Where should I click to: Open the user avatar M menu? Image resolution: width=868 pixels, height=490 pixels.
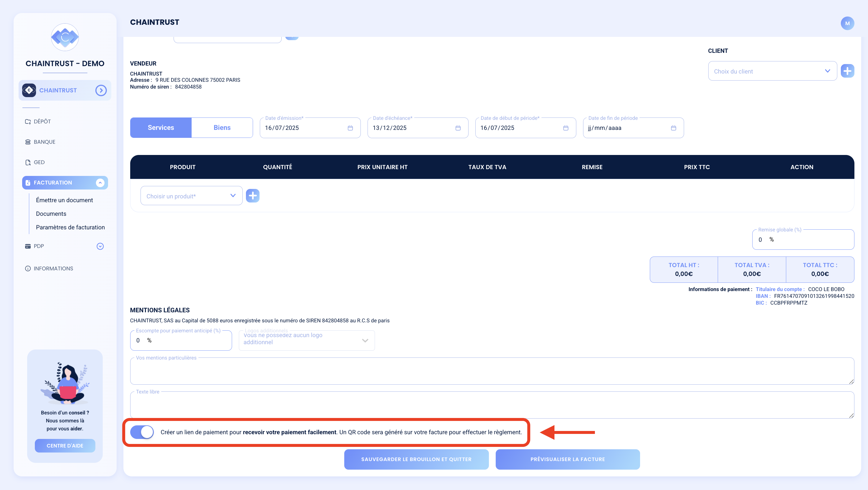click(x=847, y=23)
